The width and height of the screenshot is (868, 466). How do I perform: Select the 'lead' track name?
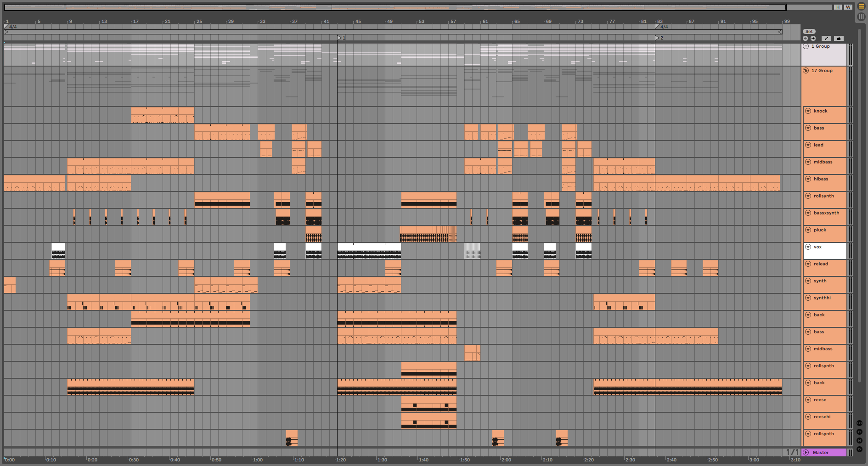click(818, 145)
